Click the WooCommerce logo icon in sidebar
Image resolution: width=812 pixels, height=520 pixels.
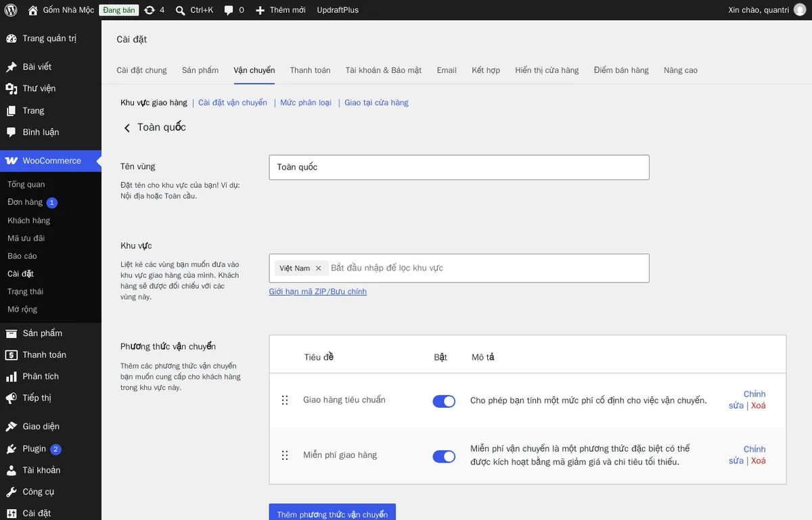point(12,161)
